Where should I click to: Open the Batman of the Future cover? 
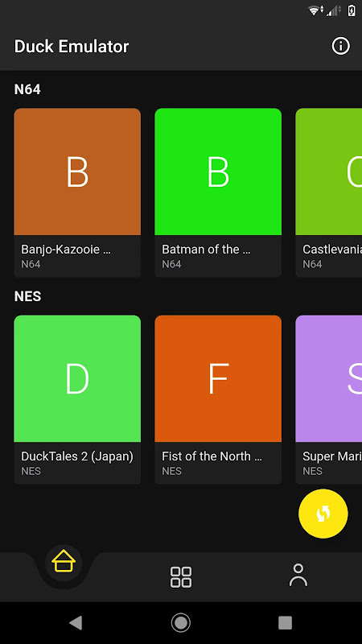pyautogui.click(x=218, y=171)
